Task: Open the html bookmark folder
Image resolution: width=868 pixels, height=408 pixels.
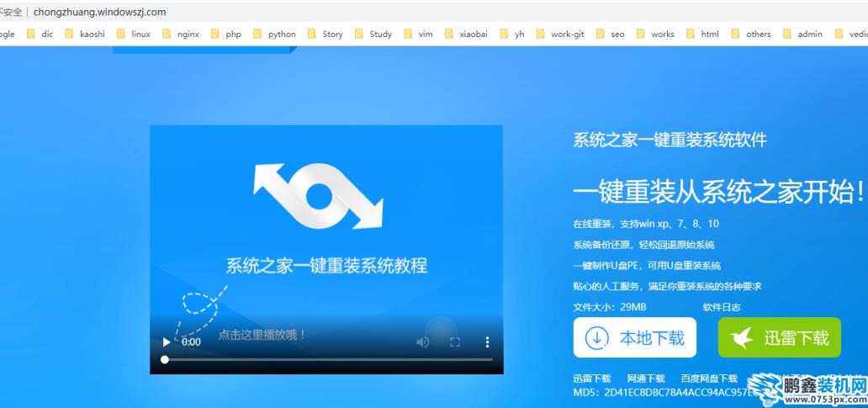Action: [x=702, y=34]
